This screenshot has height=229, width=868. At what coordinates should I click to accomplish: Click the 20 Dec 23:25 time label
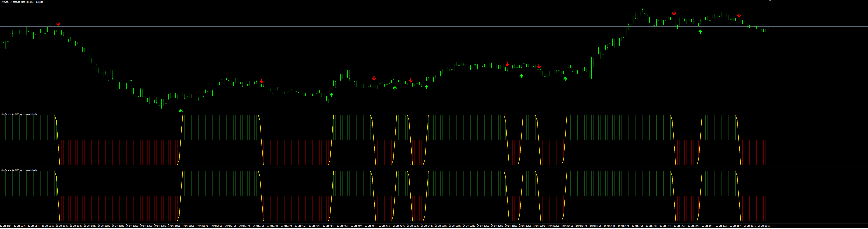(764, 226)
